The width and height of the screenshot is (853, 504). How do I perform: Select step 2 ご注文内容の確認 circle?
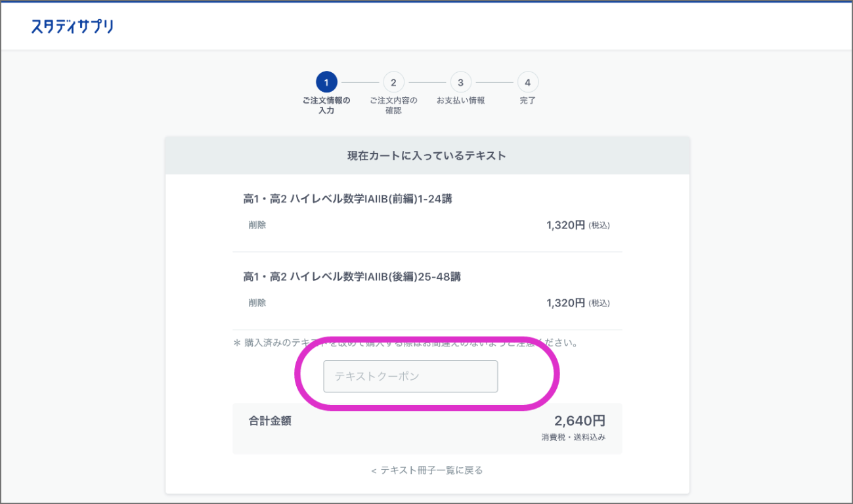pyautogui.click(x=393, y=83)
